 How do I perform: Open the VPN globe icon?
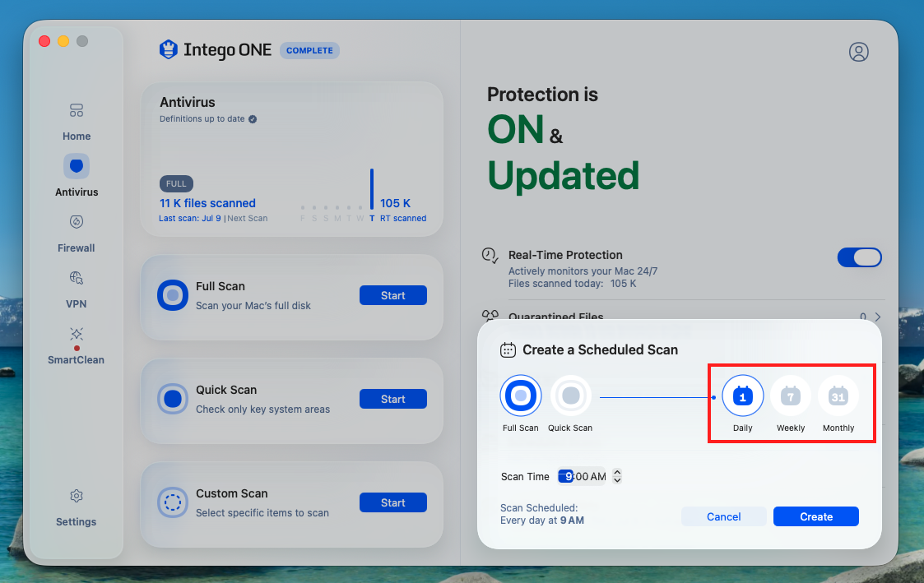point(77,277)
